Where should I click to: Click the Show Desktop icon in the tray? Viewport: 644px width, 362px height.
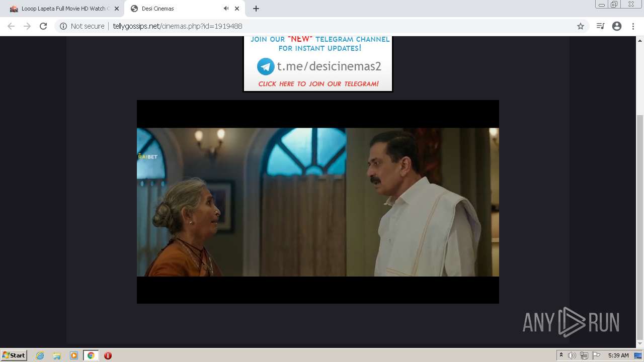(x=638, y=355)
